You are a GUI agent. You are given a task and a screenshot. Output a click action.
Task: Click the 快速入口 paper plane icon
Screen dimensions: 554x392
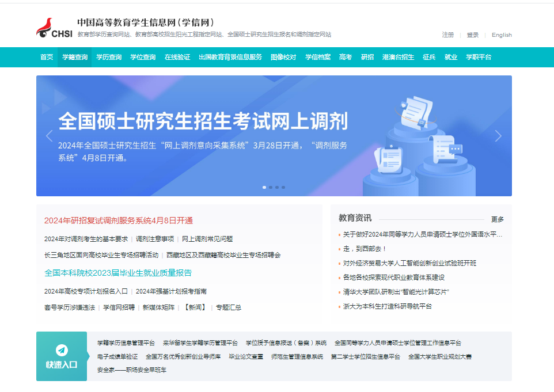pos(62,350)
